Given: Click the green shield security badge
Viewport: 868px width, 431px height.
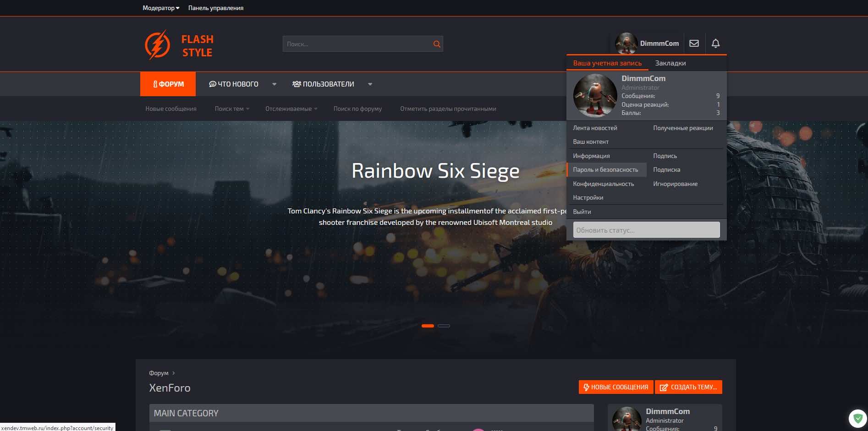Looking at the screenshot, I should (858, 419).
